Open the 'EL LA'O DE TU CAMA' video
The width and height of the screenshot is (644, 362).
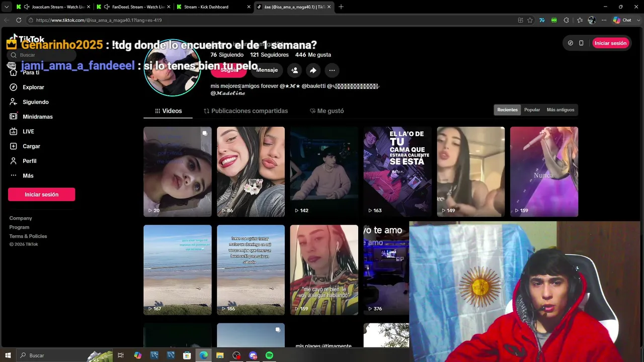397,171
